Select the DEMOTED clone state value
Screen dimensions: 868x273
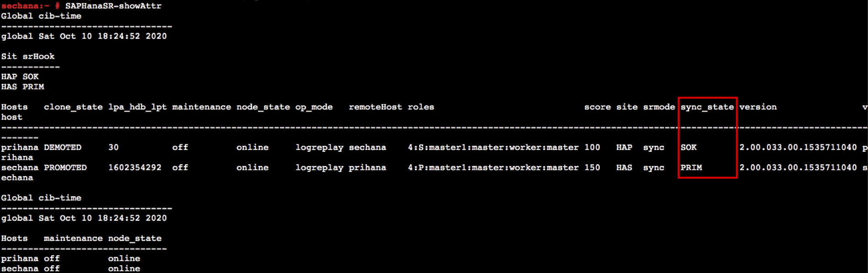pyautogui.click(x=63, y=147)
